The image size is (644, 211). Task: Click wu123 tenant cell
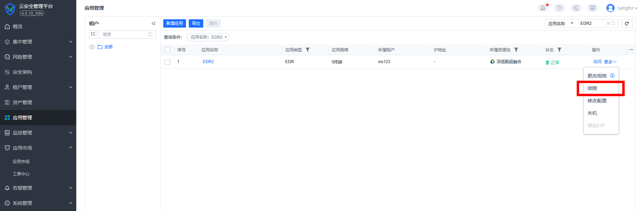pyautogui.click(x=384, y=62)
